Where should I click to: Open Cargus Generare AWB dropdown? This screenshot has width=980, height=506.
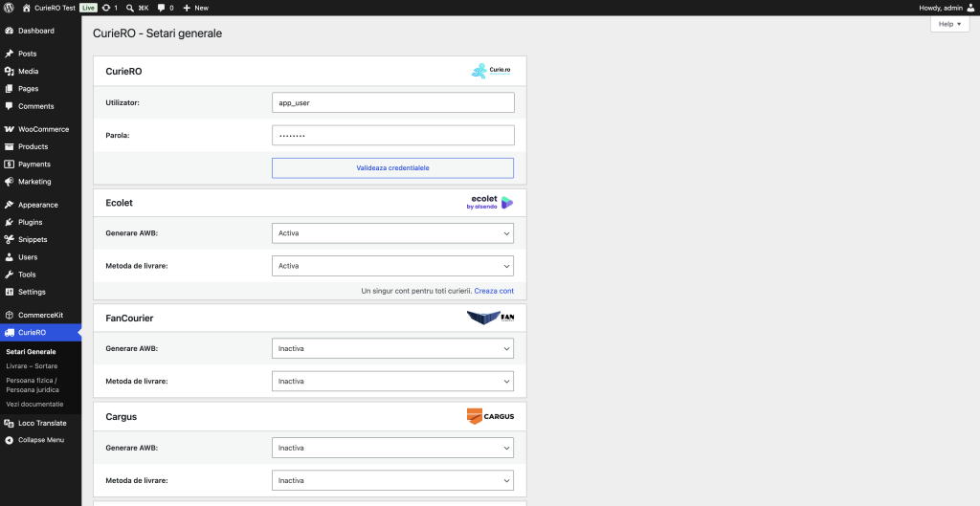(392, 448)
